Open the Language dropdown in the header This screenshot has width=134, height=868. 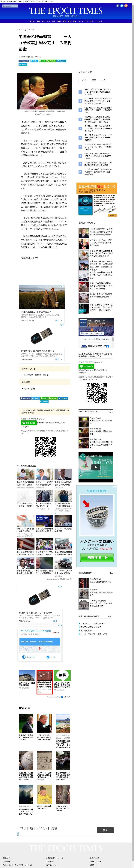[10, 6]
